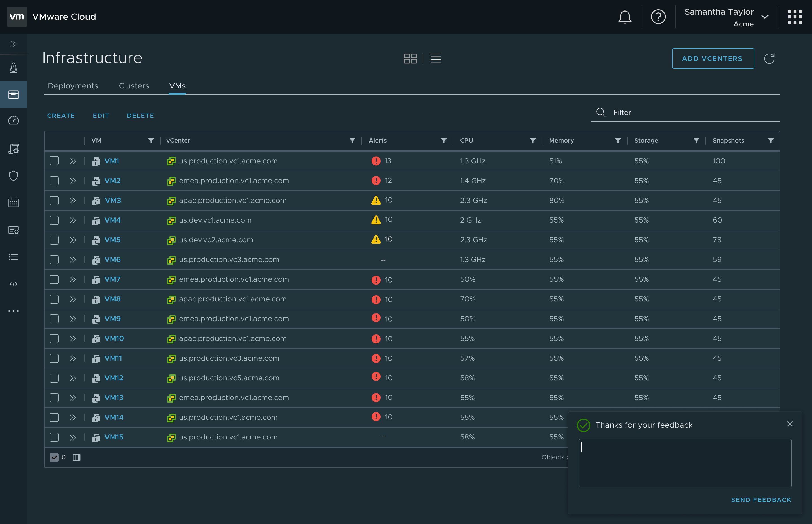
Task: Select the VMs tab
Action: (x=177, y=86)
